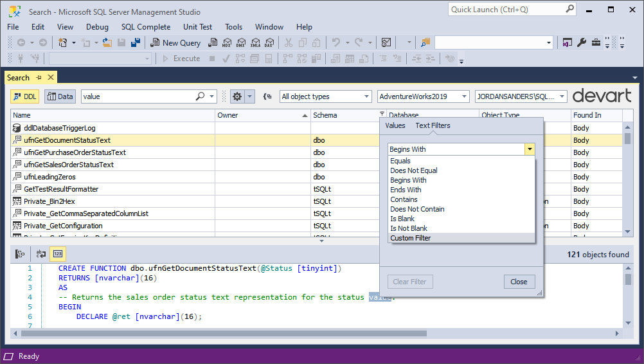Screen dimensions: 644x364
Task: Click the Find in Files icon
Action: tap(425, 42)
